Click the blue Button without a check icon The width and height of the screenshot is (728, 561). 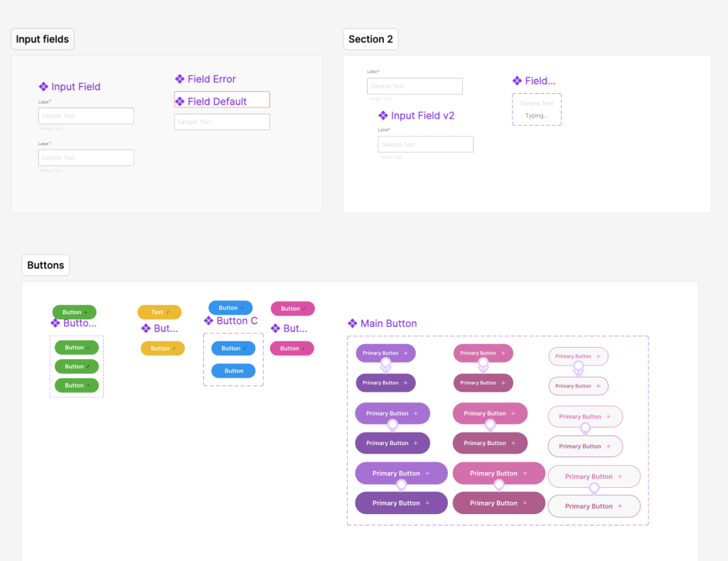coord(233,370)
